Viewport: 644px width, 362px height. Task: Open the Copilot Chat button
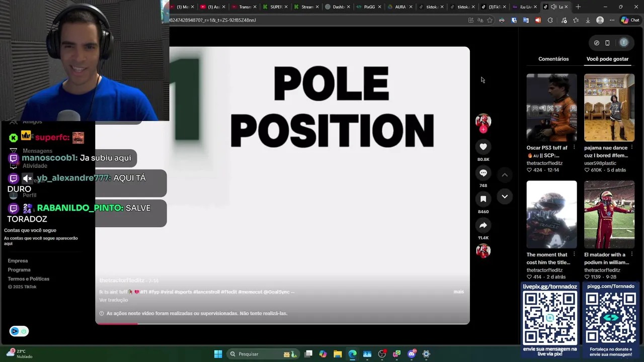click(x=630, y=20)
